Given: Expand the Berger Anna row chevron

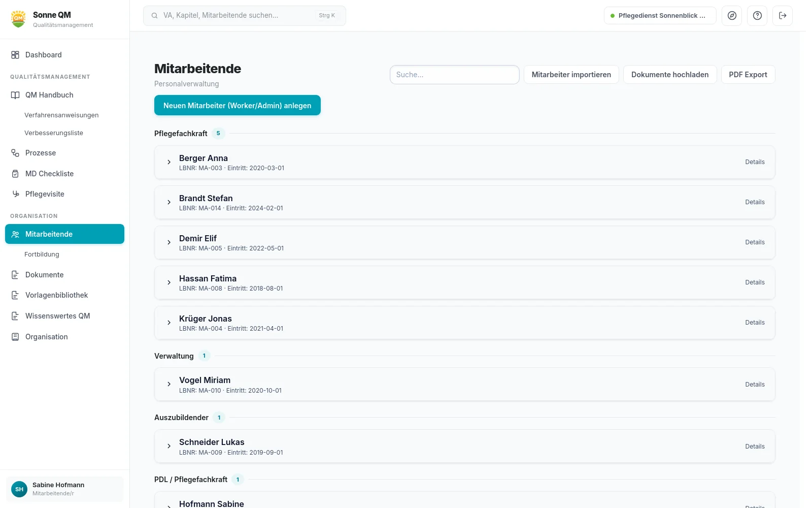Looking at the screenshot, I should click(169, 162).
